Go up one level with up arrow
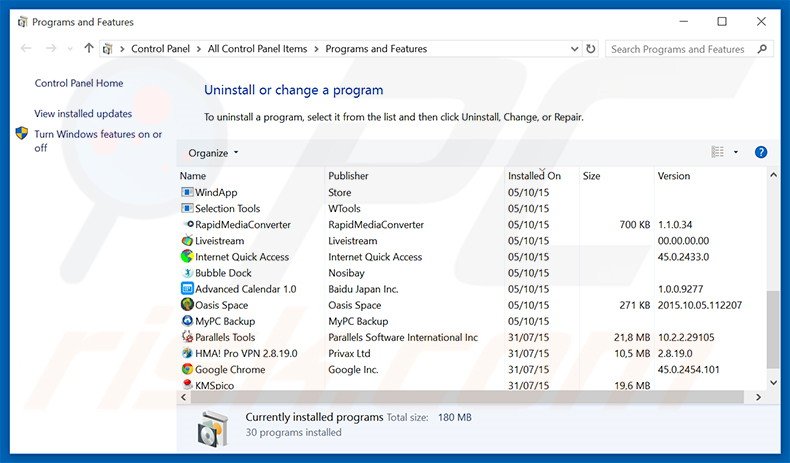 click(89, 48)
